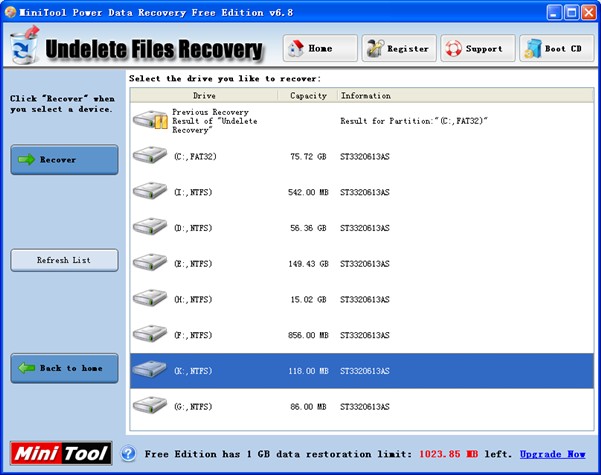Click the 118.00 MB capacity value
The height and width of the screenshot is (475, 601).
pyautogui.click(x=308, y=371)
